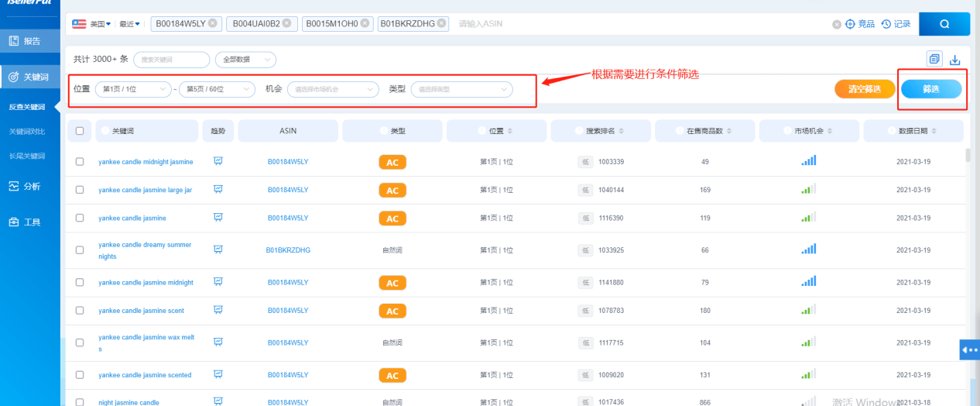980x406 pixels.
Task: Open the 全部数据 dropdown
Action: tap(245, 59)
